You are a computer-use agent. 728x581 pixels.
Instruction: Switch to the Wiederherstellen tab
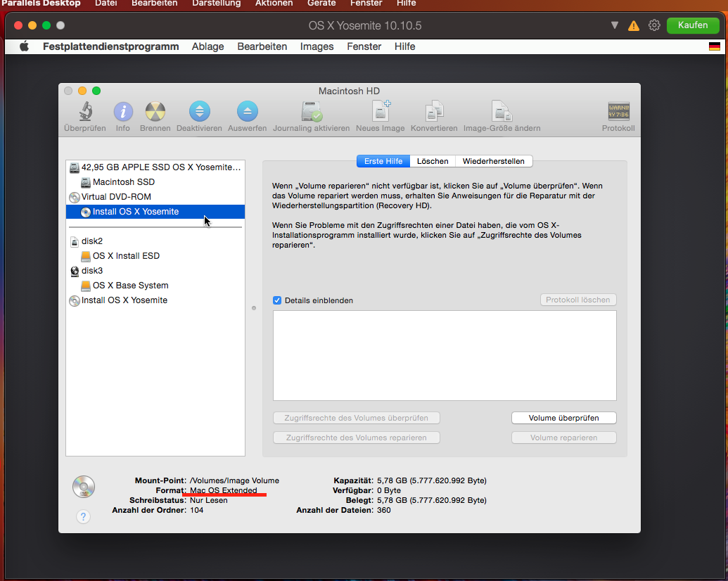point(494,161)
